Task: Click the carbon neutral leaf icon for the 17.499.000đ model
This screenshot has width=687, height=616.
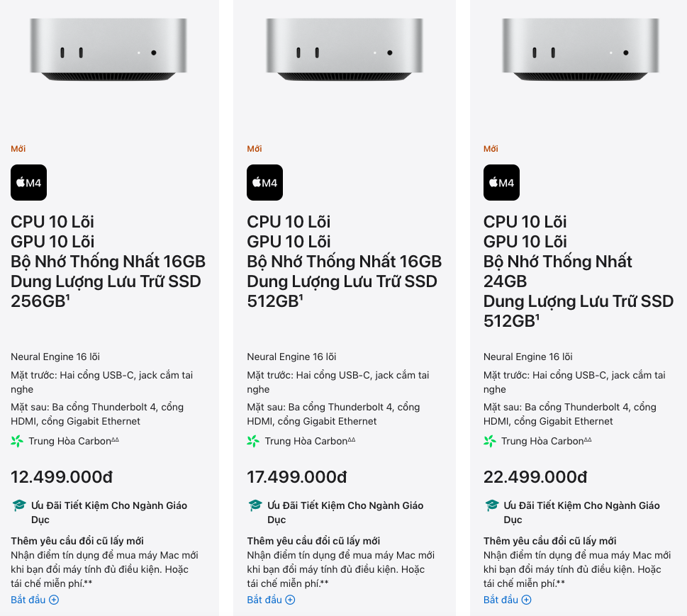Action: pyautogui.click(x=253, y=441)
